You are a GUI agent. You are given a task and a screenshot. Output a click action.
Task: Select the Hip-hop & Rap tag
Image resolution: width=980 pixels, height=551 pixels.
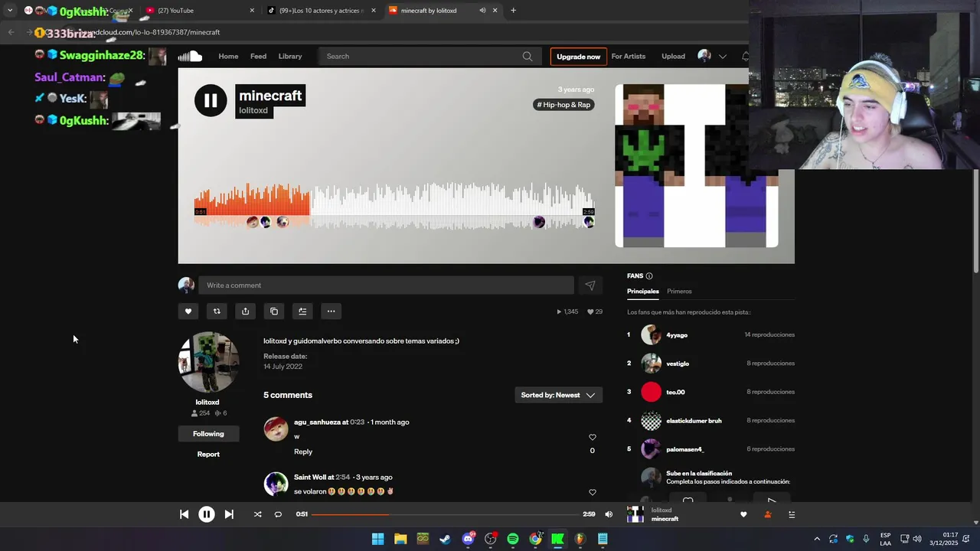click(563, 105)
